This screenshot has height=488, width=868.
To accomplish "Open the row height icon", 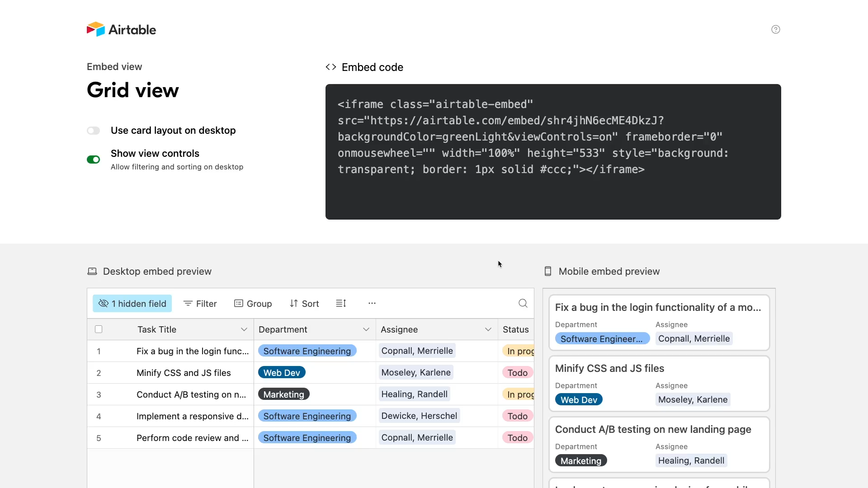I will [x=341, y=303].
